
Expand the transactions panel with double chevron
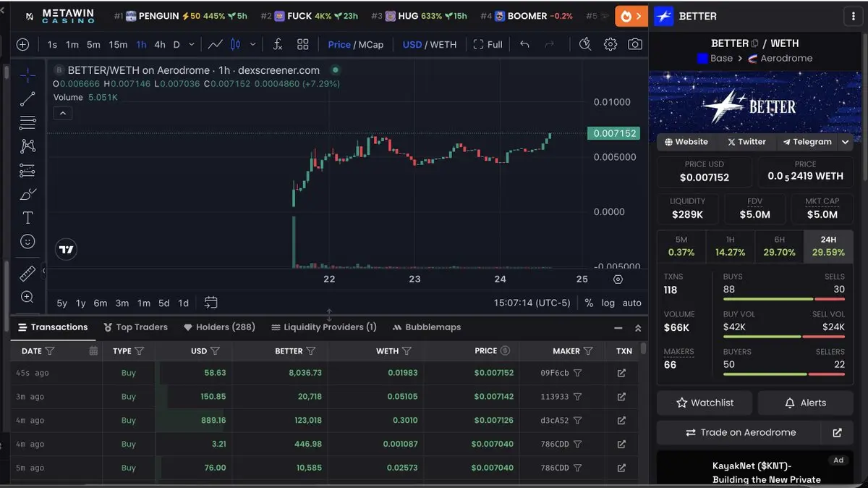638,328
